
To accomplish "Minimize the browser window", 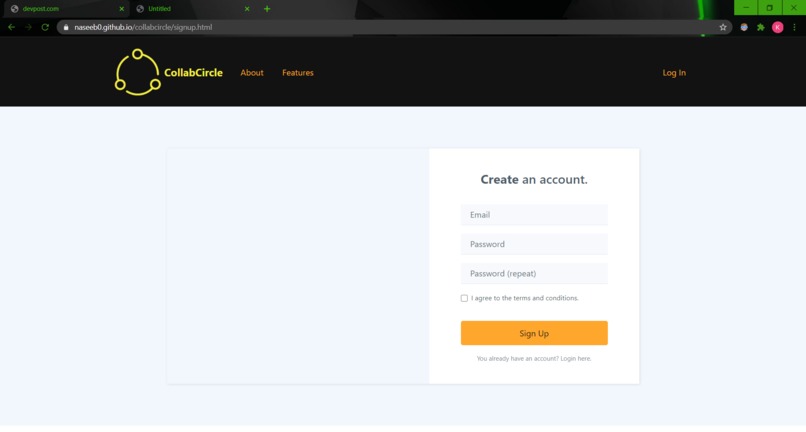I will [746, 7].
